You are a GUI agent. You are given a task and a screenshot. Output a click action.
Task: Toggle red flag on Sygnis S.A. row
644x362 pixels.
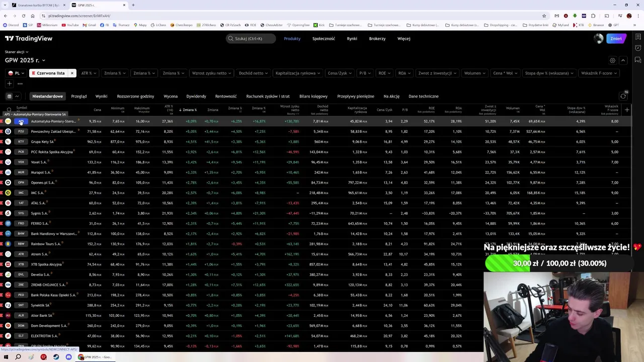(x=2, y=213)
